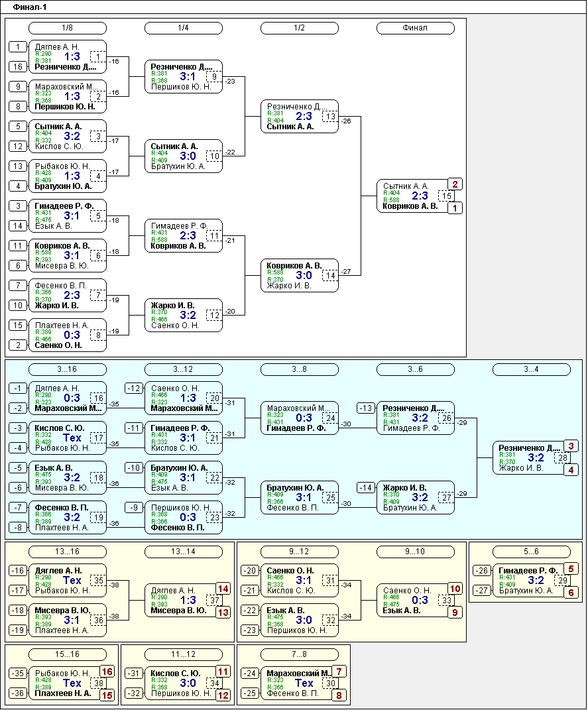Select match Мисевра vs Плахтеев 3:1

tap(68, 621)
